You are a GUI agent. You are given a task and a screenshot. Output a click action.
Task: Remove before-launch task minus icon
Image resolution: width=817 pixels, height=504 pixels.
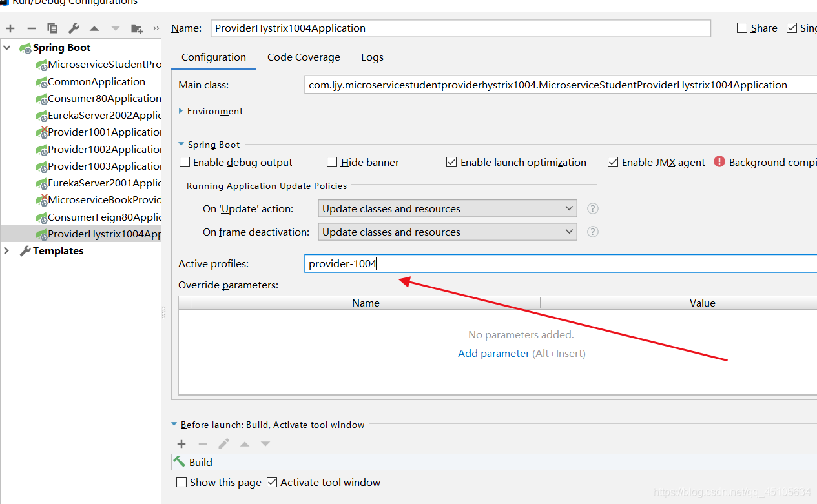[203, 444]
